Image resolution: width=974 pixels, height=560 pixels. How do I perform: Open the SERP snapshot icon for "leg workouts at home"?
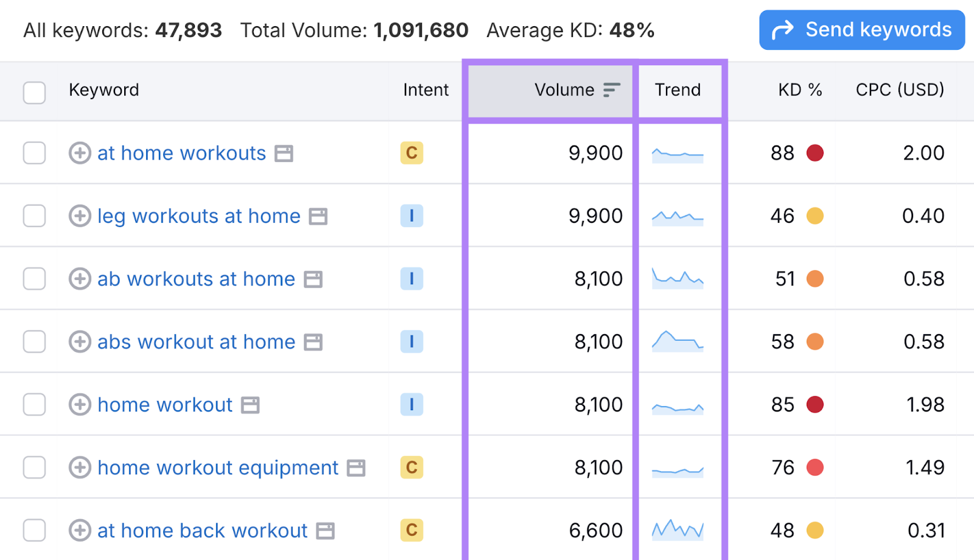(x=319, y=215)
